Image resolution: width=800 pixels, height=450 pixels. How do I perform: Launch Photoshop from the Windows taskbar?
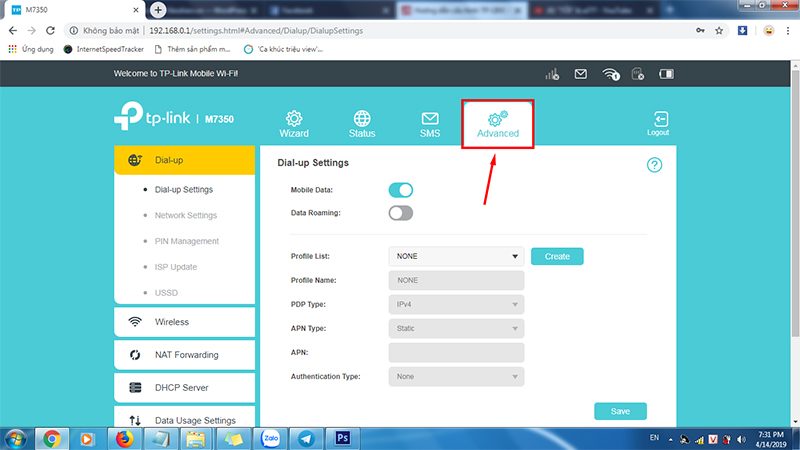[342, 438]
